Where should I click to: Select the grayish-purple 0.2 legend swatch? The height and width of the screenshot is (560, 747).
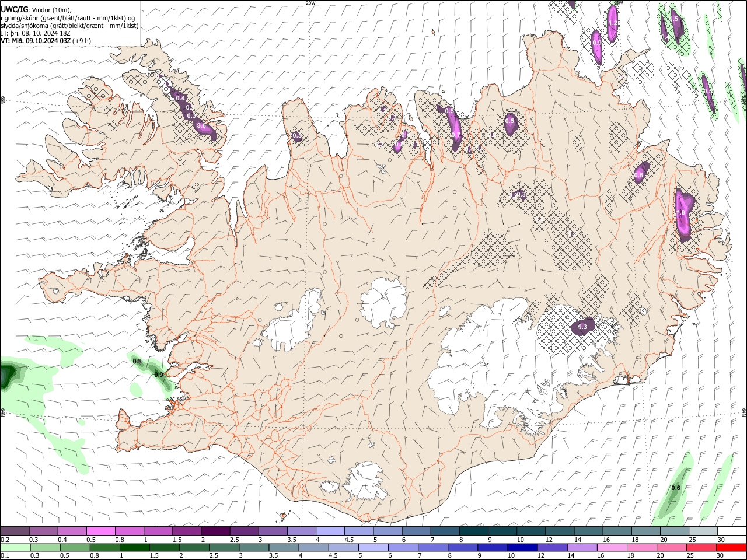point(15,531)
